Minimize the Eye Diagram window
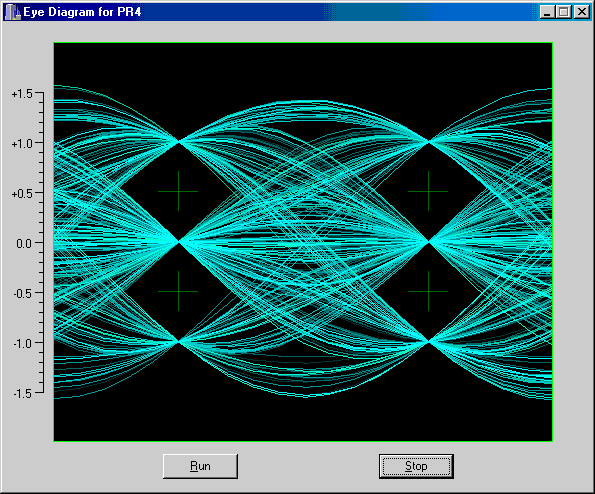The height and width of the screenshot is (494, 595). [x=547, y=12]
